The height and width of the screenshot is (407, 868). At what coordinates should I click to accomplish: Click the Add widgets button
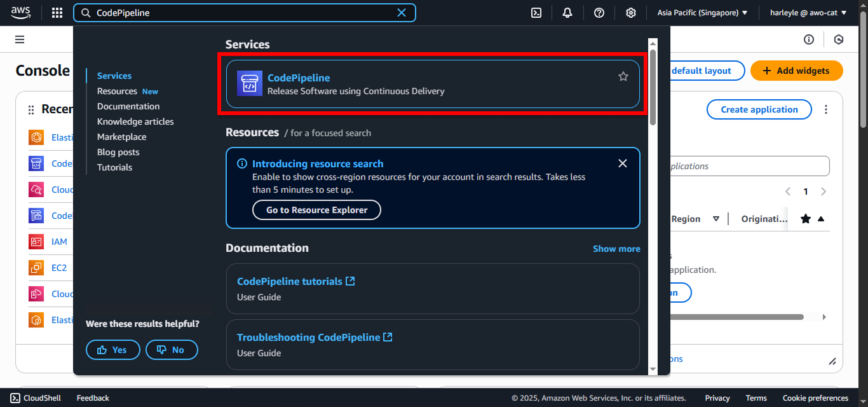coord(797,71)
